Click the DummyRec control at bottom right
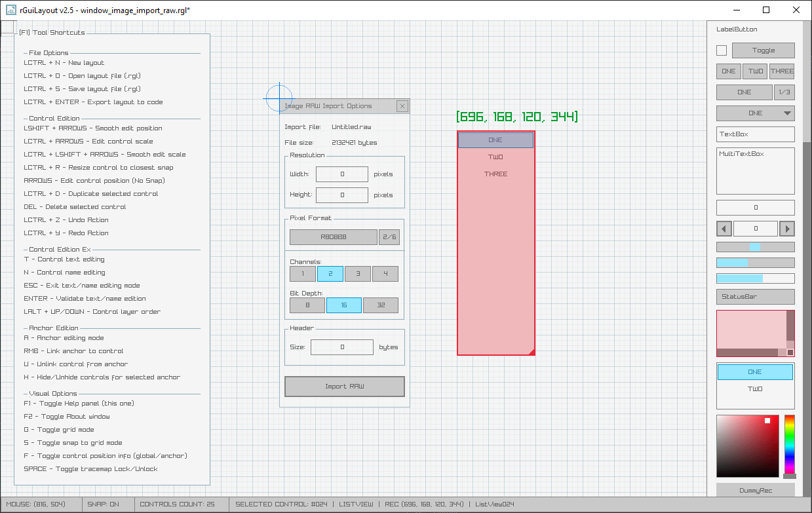Viewport: 812px width, 513px height. [x=755, y=490]
